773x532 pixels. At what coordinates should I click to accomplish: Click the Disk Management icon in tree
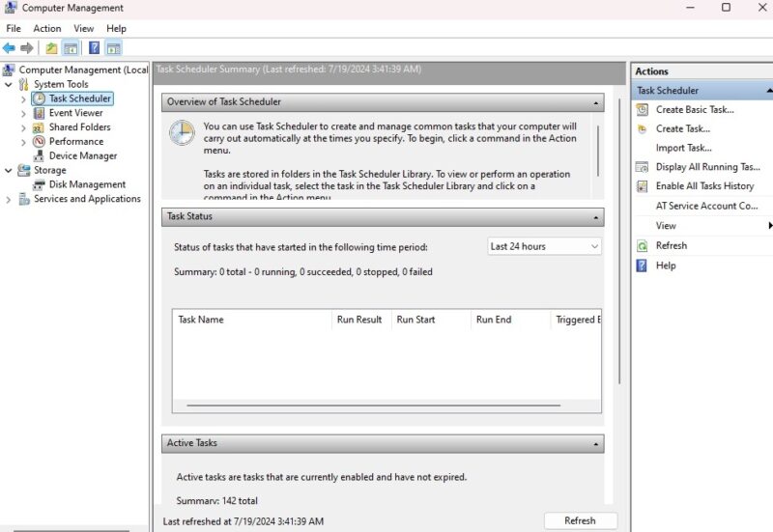[x=39, y=184]
